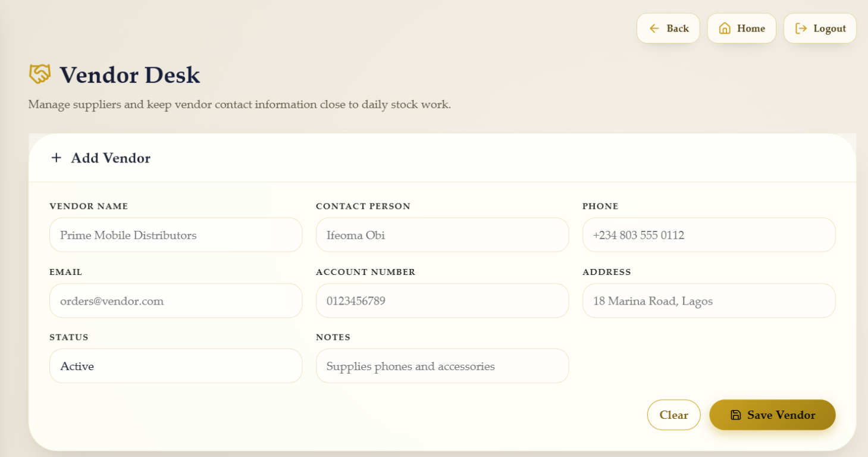Log out via Logout button

pyautogui.click(x=820, y=29)
